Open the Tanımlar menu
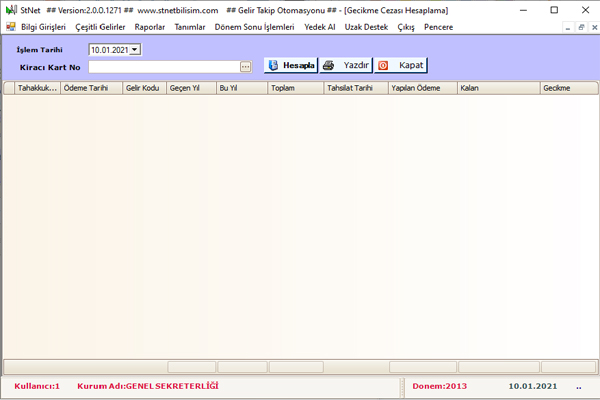600x400 pixels. pyautogui.click(x=190, y=27)
